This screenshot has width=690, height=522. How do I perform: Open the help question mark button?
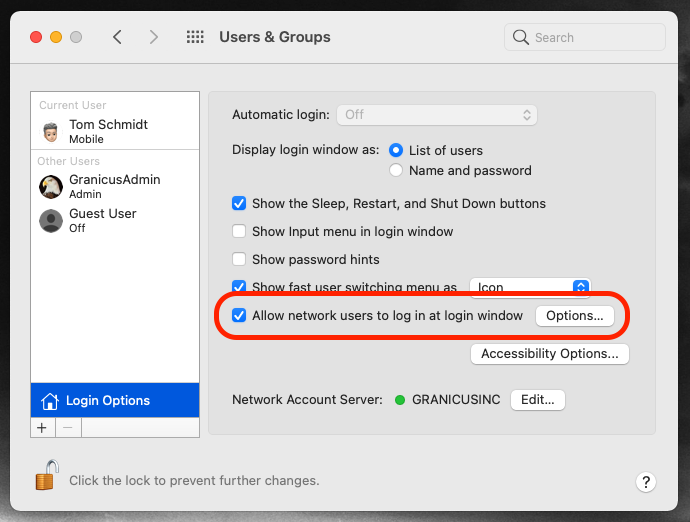click(645, 482)
